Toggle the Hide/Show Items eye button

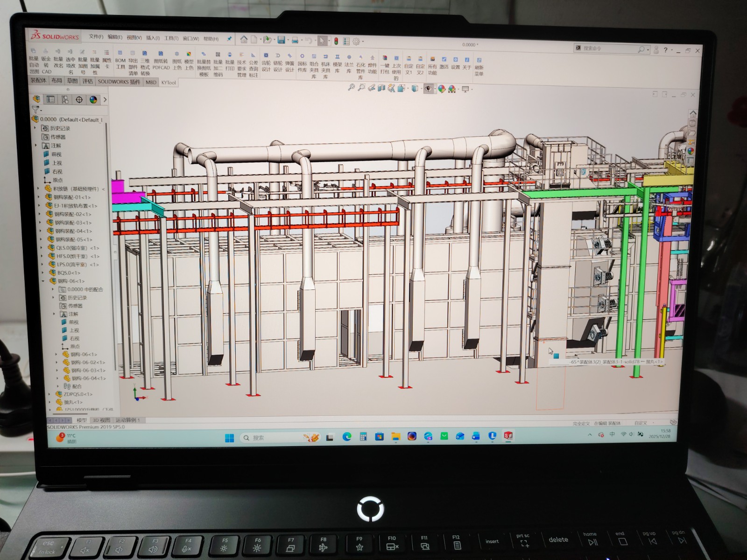(428, 89)
